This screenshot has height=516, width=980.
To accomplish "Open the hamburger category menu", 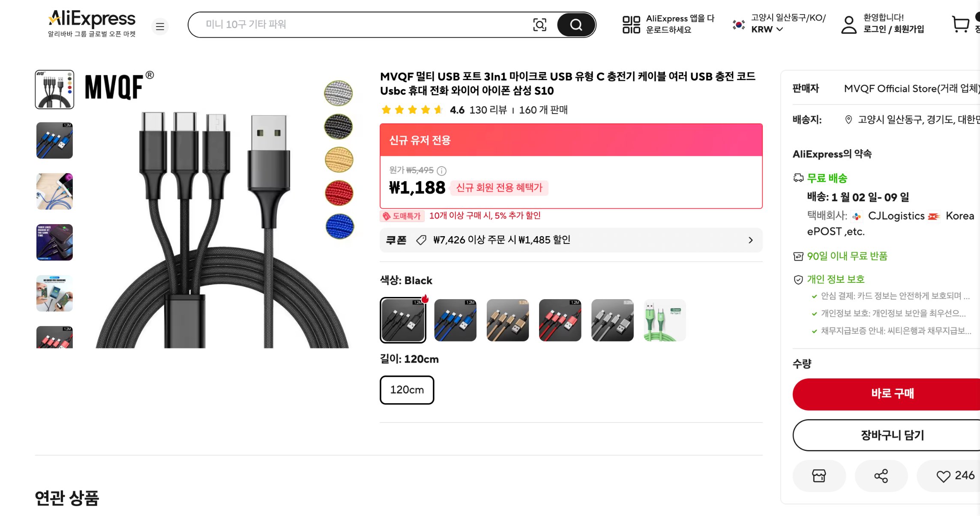I will tap(160, 26).
